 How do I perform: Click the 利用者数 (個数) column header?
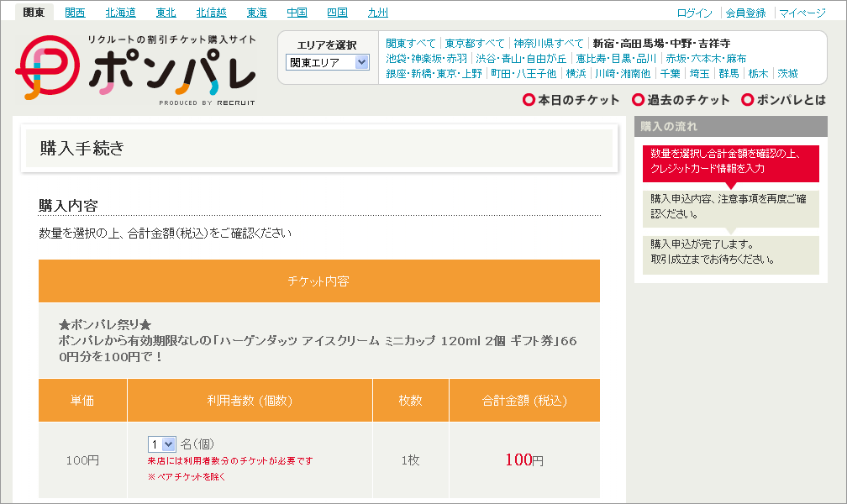pos(250,401)
